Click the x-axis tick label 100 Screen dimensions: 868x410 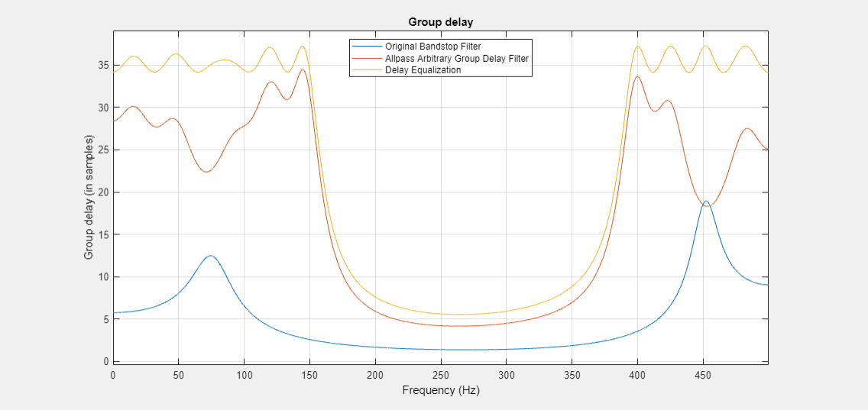coord(244,375)
